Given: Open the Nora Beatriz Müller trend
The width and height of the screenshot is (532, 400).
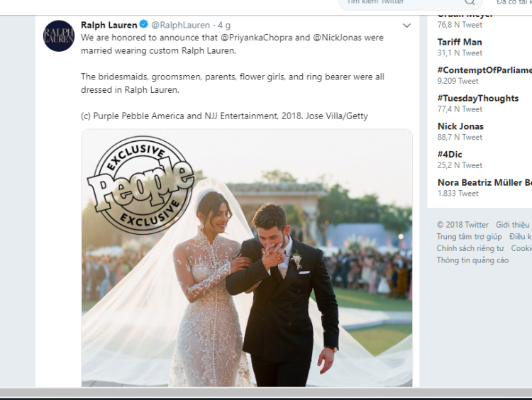Looking at the screenshot, I should pos(484,182).
